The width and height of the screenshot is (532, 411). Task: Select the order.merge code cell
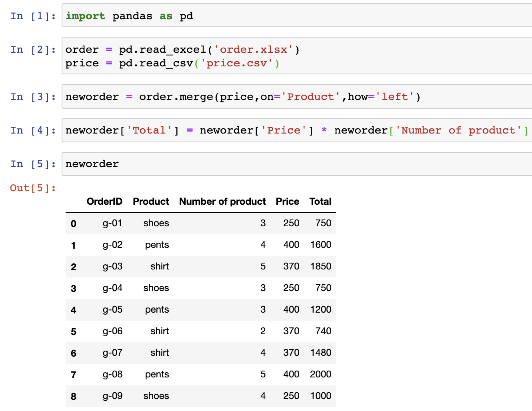297,96
